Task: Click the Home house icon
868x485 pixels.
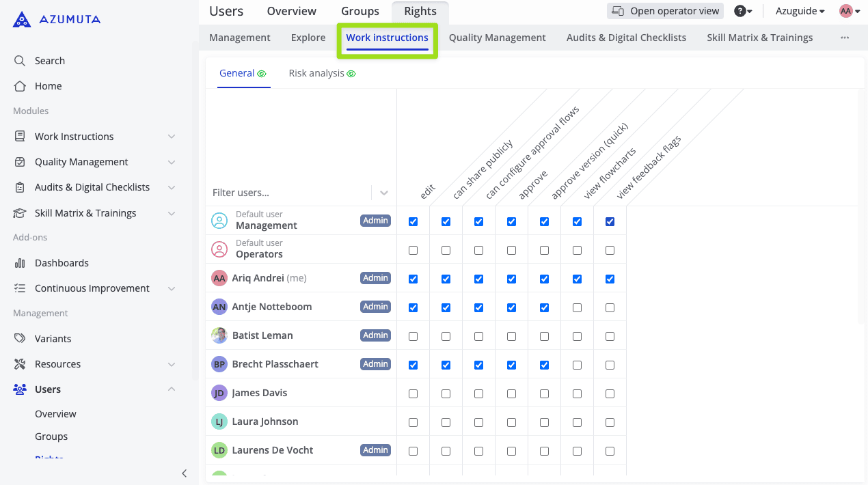Action: [x=20, y=86]
